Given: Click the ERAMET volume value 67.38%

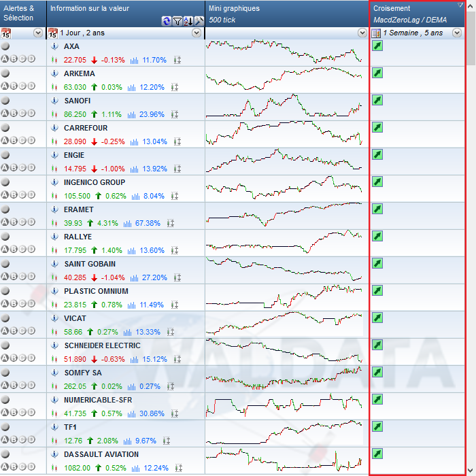Looking at the screenshot, I should [148, 224].
